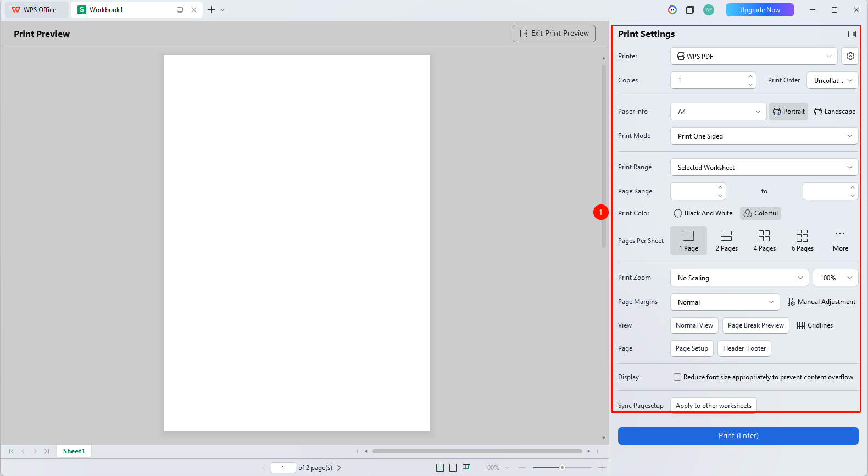Open the Printer dropdown WPS PDF

(754, 56)
